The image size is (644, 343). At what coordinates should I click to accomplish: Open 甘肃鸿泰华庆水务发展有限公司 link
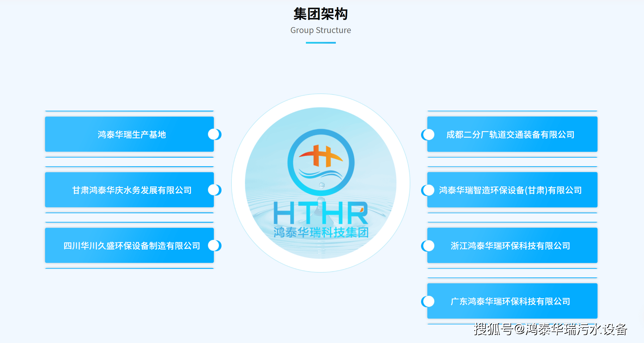[x=129, y=190]
